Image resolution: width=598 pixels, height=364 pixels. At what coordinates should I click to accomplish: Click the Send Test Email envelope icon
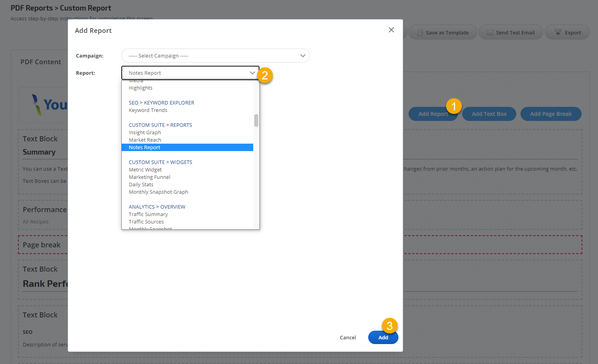click(490, 32)
